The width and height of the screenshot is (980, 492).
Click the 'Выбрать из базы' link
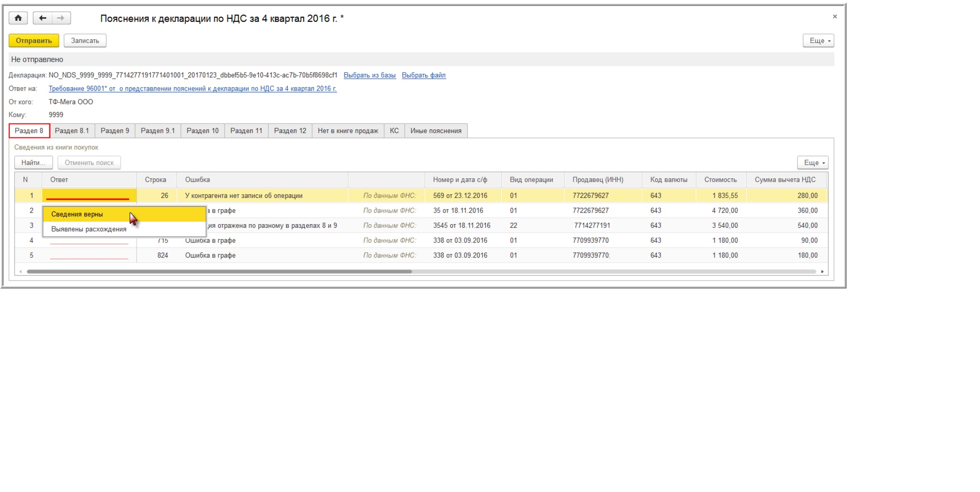pos(369,75)
